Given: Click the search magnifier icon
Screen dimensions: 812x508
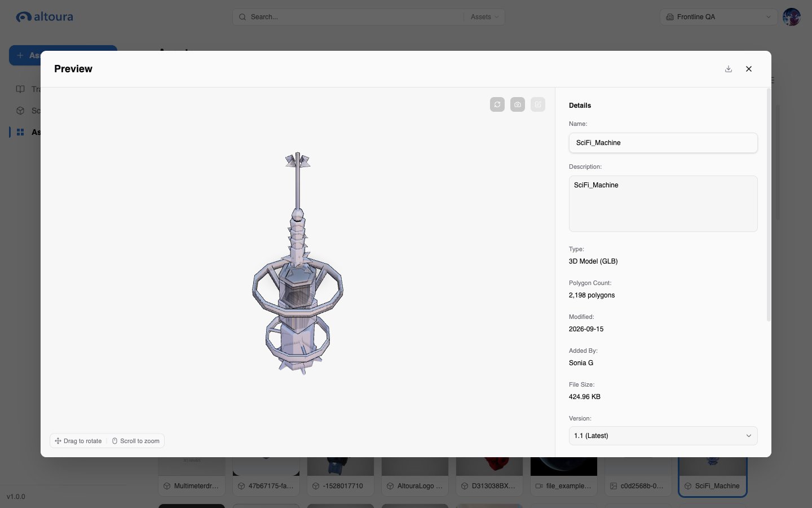Looking at the screenshot, I should tap(242, 17).
